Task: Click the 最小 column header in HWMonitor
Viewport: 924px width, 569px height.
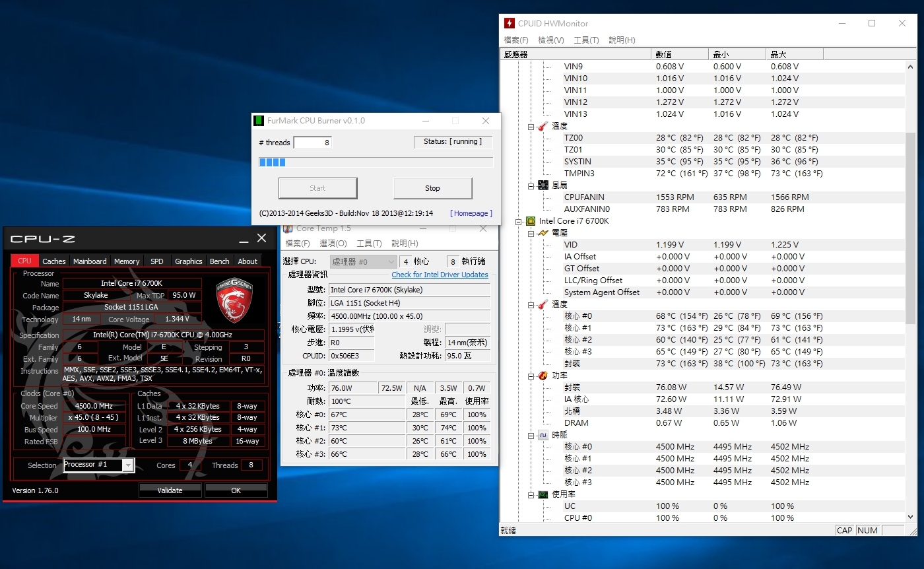Action: [x=738, y=54]
